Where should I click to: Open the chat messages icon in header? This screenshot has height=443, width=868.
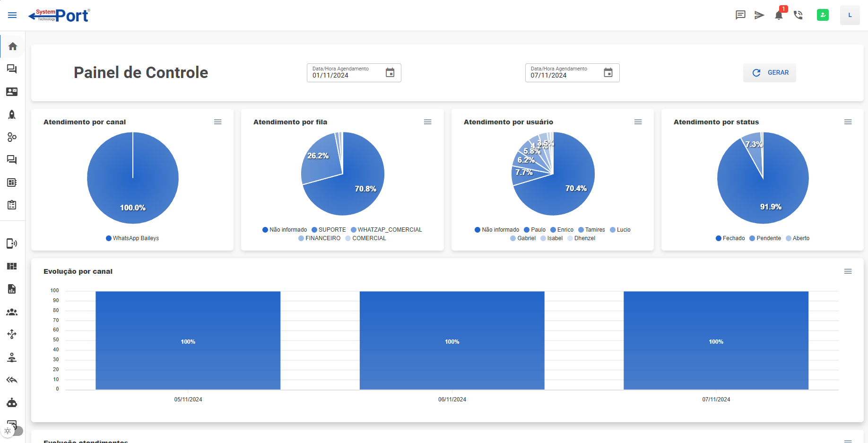pyautogui.click(x=740, y=15)
